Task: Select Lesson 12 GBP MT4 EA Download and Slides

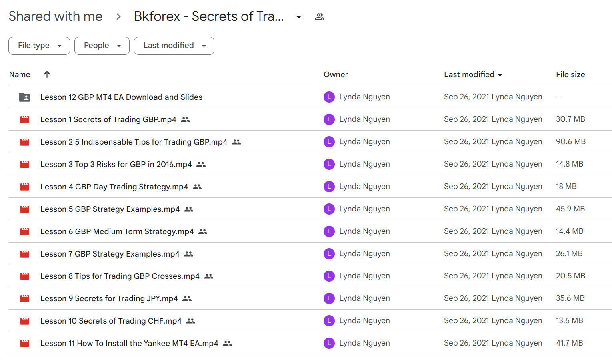Action: (x=121, y=97)
